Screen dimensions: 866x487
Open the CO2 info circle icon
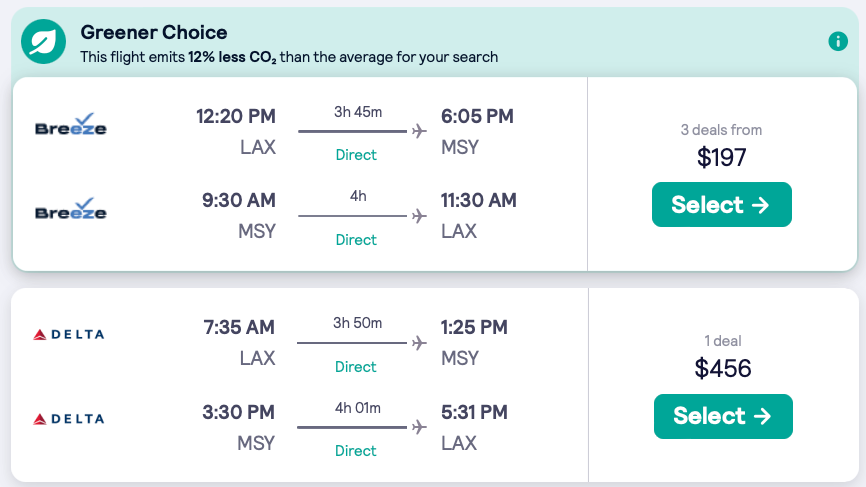[838, 42]
